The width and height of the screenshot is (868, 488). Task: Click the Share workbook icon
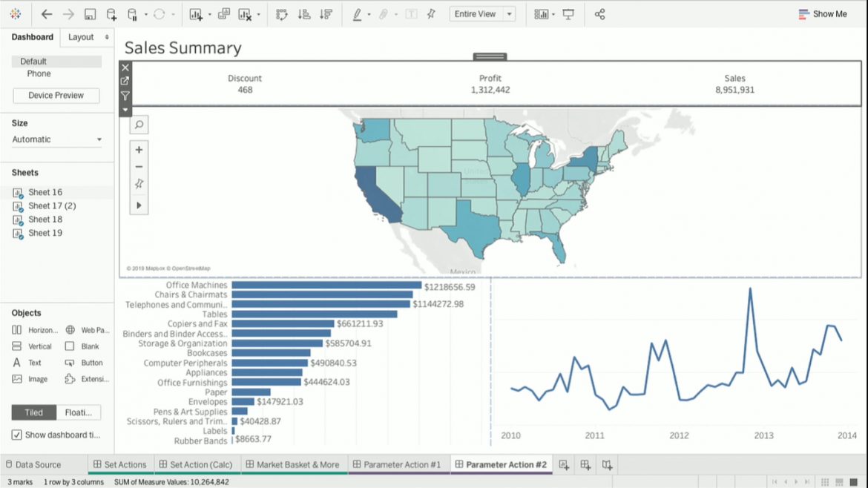(x=600, y=13)
